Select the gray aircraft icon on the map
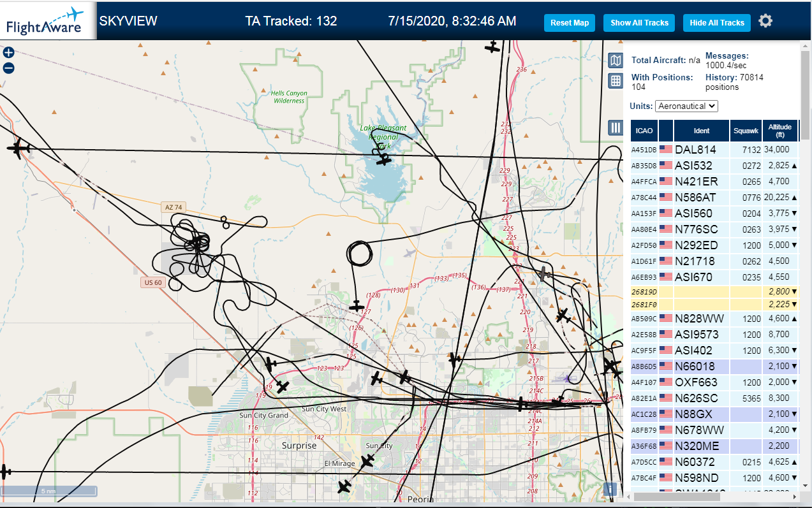This screenshot has width=812, height=508. click(543, 274)
